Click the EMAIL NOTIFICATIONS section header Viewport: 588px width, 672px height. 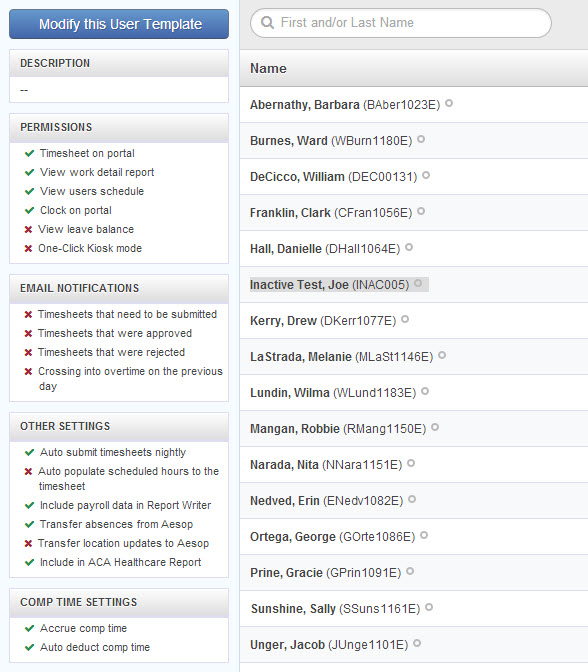pyautogui.click(x=119, y=288)
